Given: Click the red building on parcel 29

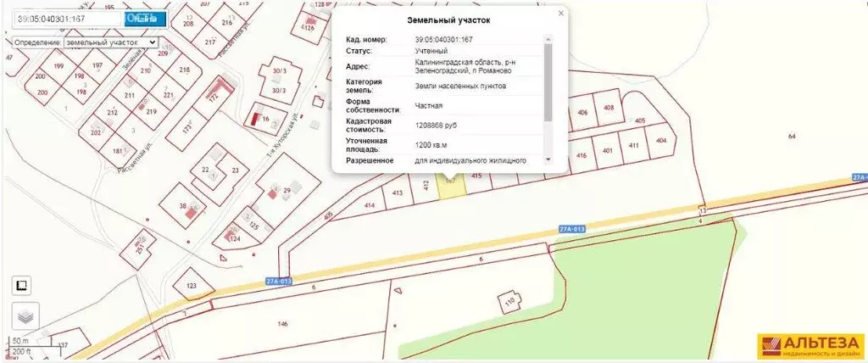Looking at the screenshot, I should click(272, 193).
